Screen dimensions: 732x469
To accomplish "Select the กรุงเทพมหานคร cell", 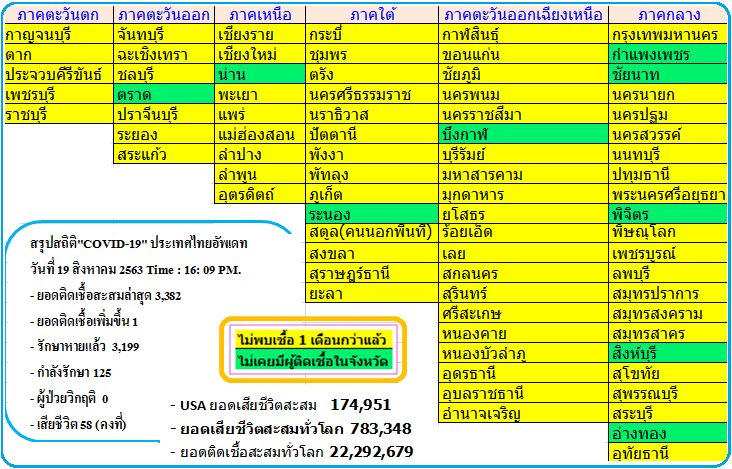I will pyautogui.click(x=668, y=34).
